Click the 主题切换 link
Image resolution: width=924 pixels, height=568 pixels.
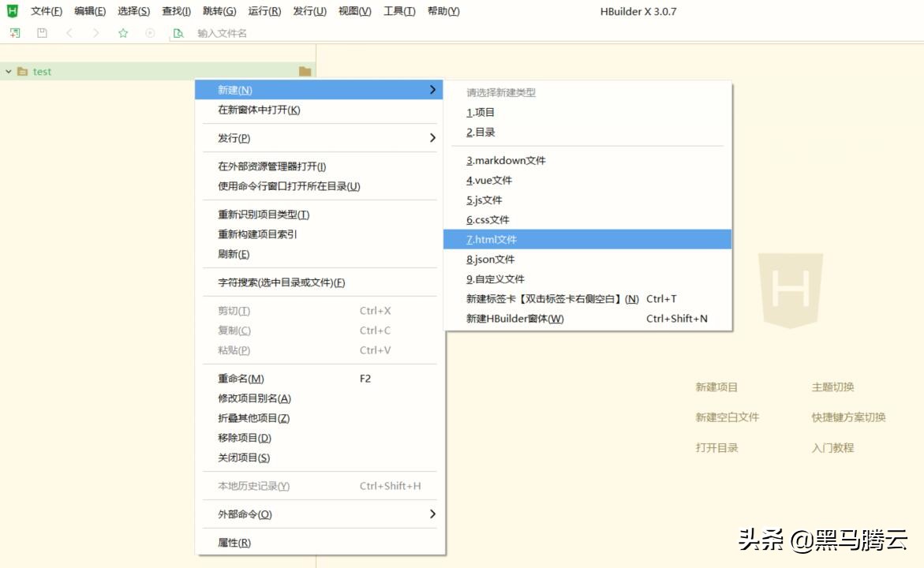point(832,387)
